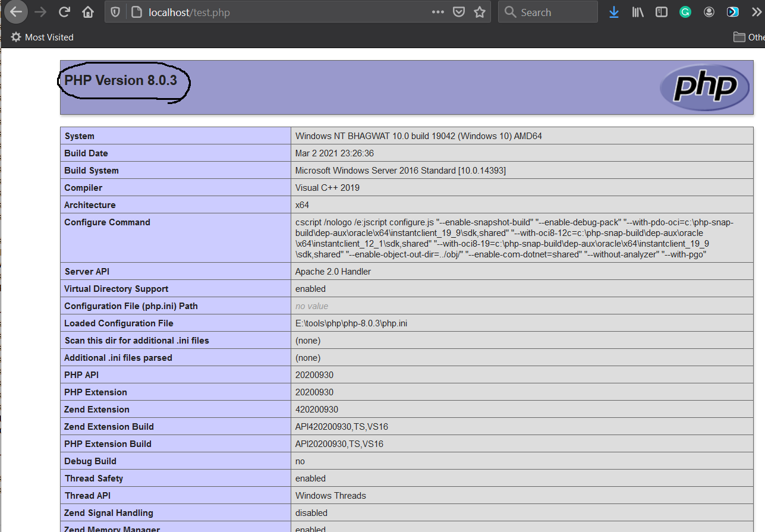The image size is (765, 532).
Task: Select the API20200930,TS,VS16 value
Action: coord(339,444)
